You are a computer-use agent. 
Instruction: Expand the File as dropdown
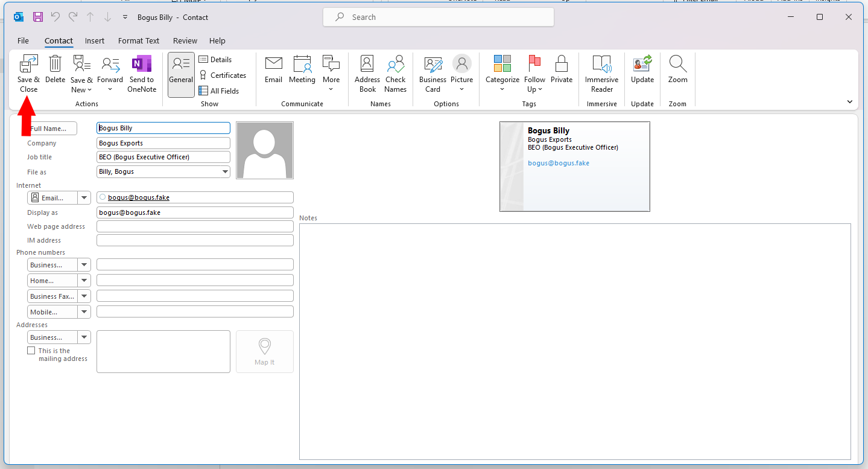[225, 172]
